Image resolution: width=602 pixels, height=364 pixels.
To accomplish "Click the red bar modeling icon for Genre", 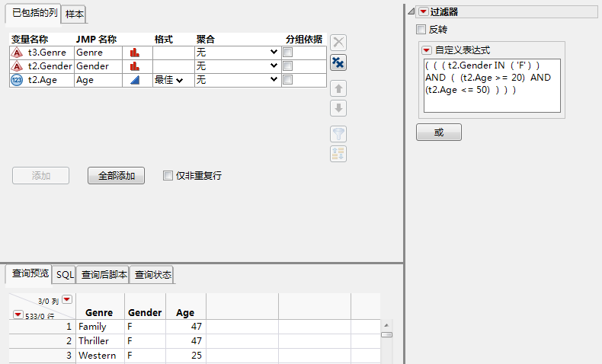I will point(134,53).
